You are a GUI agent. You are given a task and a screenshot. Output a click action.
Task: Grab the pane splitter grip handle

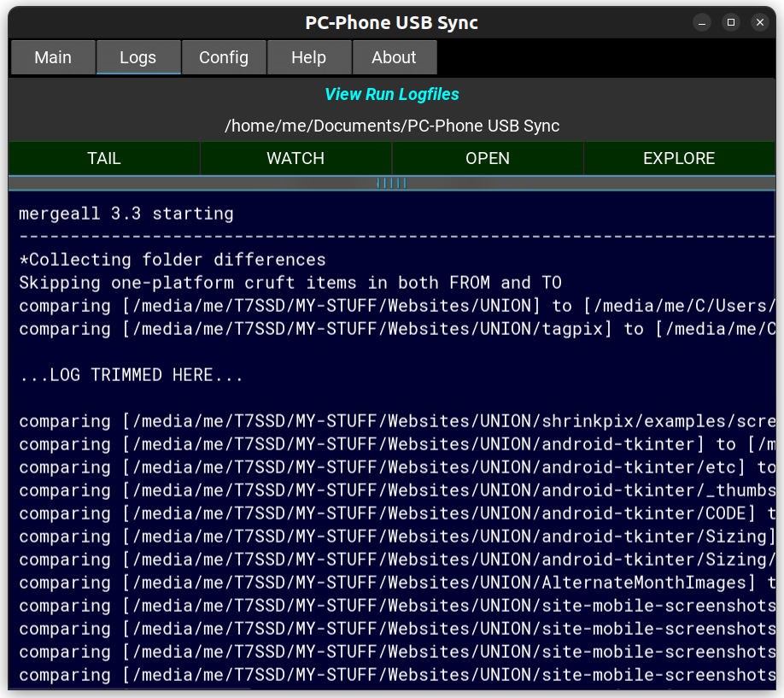392,183
